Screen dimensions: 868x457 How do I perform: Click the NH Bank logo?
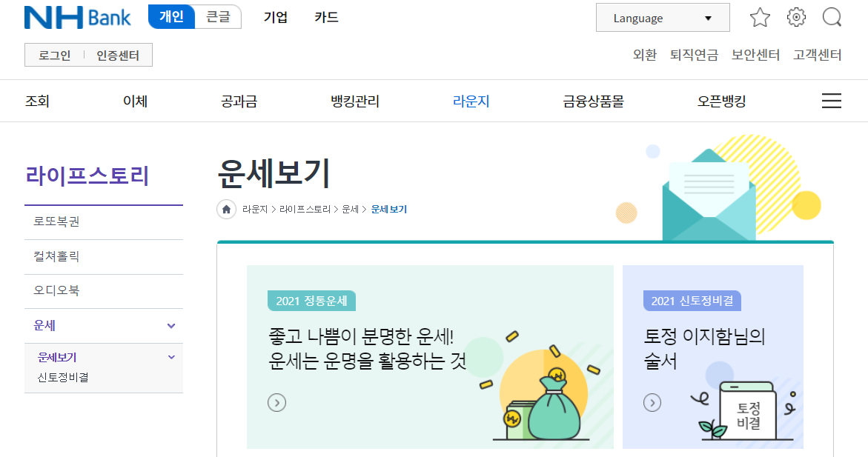(78, 18)
